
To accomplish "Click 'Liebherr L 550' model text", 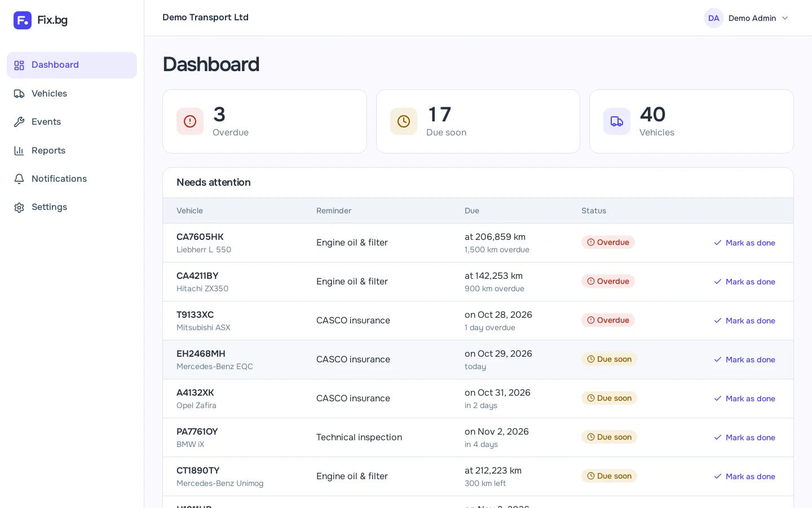I will coord(204,250).
